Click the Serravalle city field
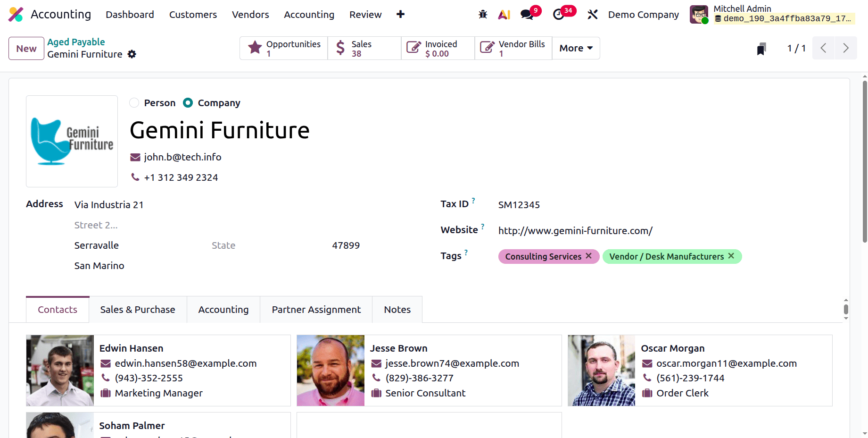 pyautogui.click(x=140, y=245)
